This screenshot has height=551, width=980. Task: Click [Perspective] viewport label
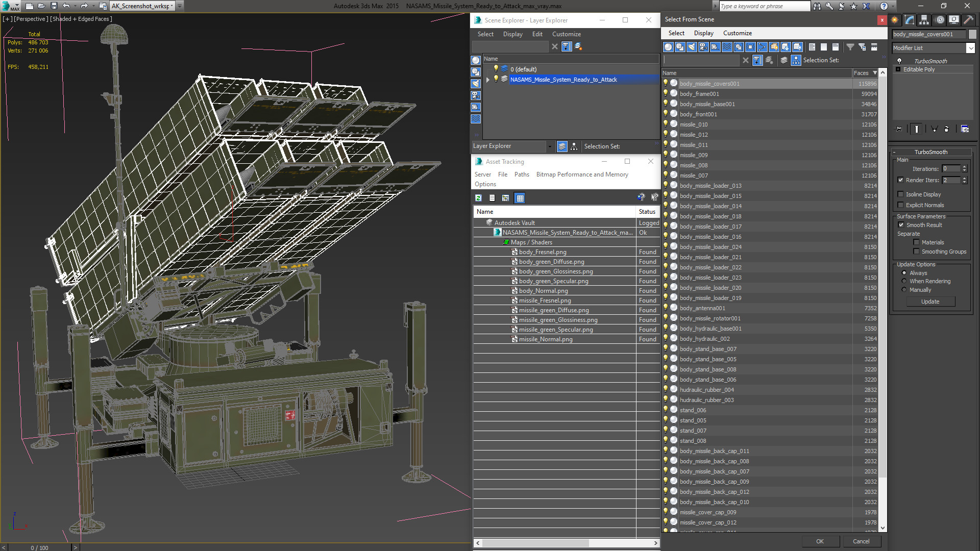[x=31, y=19]
